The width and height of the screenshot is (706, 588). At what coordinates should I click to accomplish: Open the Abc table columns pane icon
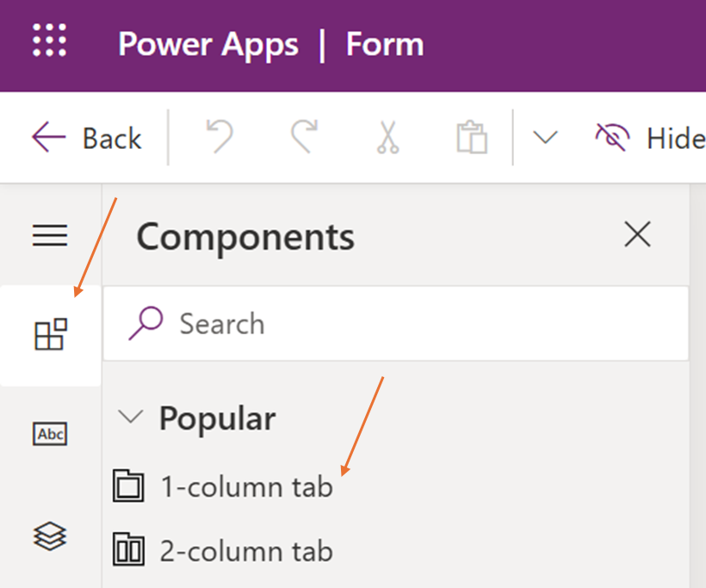pos(50,433)
